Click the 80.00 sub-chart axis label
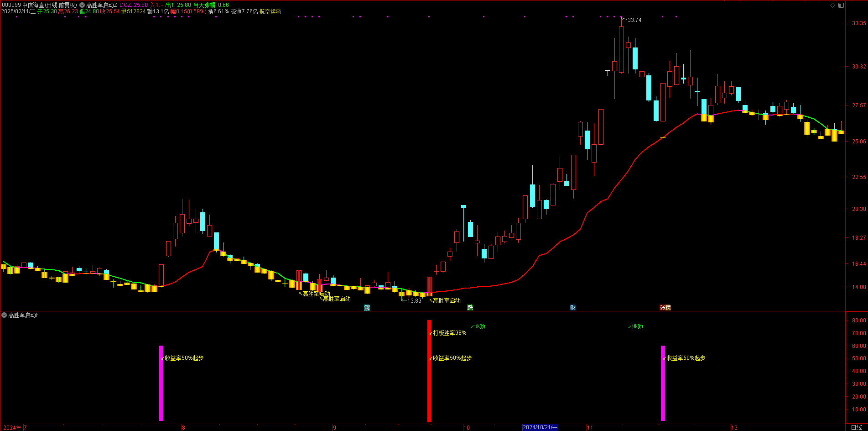Viewport: 868px width, 431px height. coord(859,321)
